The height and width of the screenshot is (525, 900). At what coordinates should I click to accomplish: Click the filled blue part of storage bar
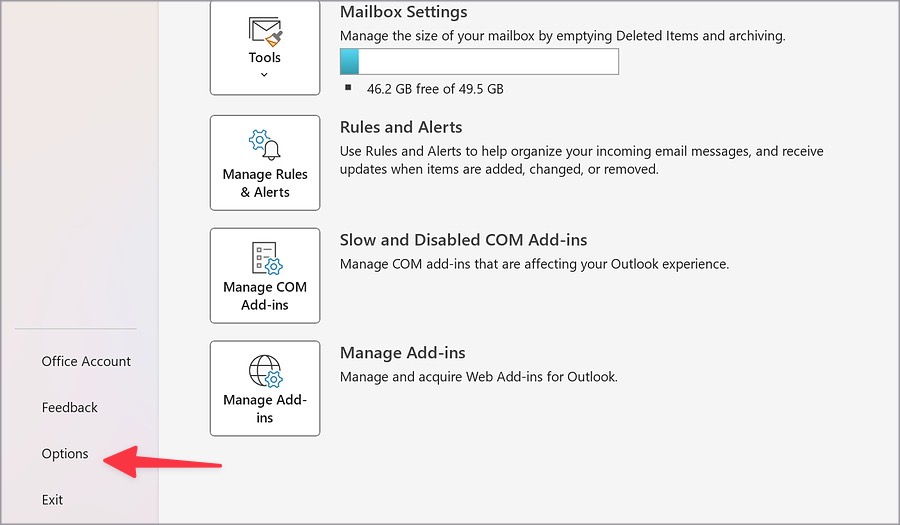[x=350, y=61]
